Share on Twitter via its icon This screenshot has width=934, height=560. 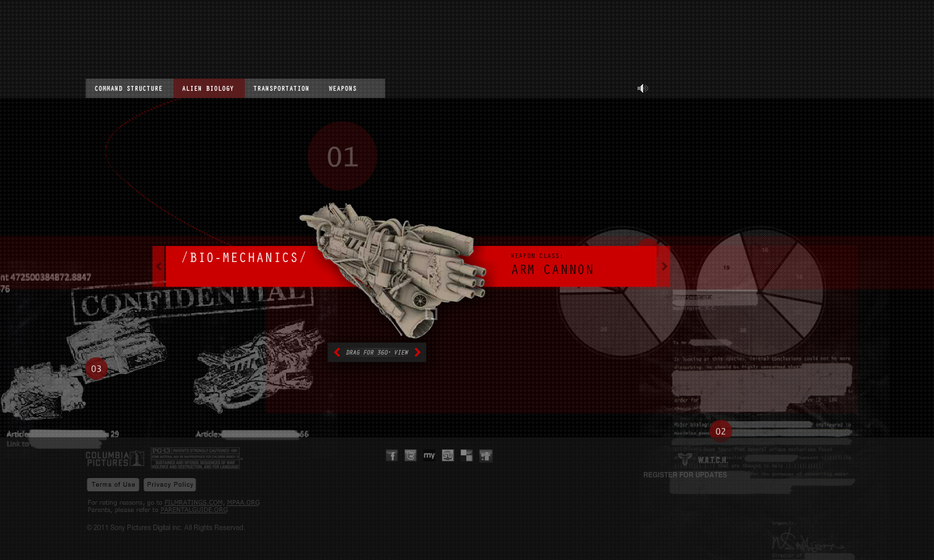pyautogui.click(x=410, y=455)
